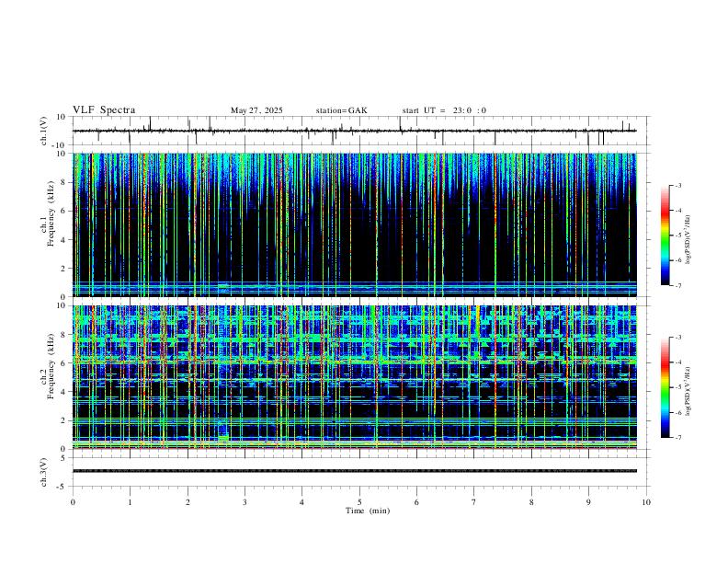The image size is (728, 563).
Task: Click time axis tick label "1"
Action: 130,502
